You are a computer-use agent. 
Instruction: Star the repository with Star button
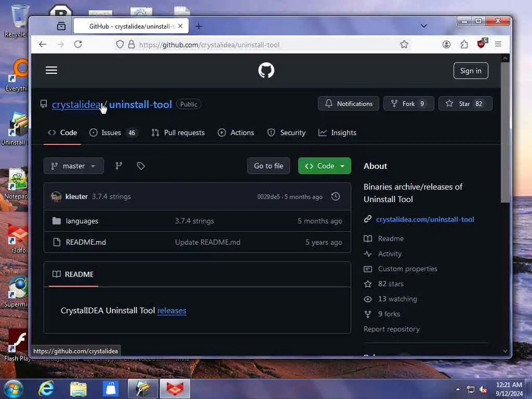coord(465,103)
